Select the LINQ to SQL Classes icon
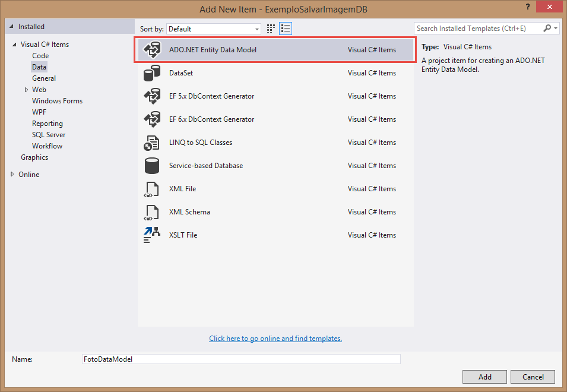Screen dimensions: 567x392 (153, 143)
